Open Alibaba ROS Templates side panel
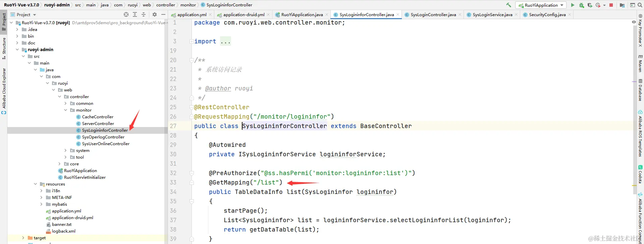644x244 pixels. tap(640, 133)
